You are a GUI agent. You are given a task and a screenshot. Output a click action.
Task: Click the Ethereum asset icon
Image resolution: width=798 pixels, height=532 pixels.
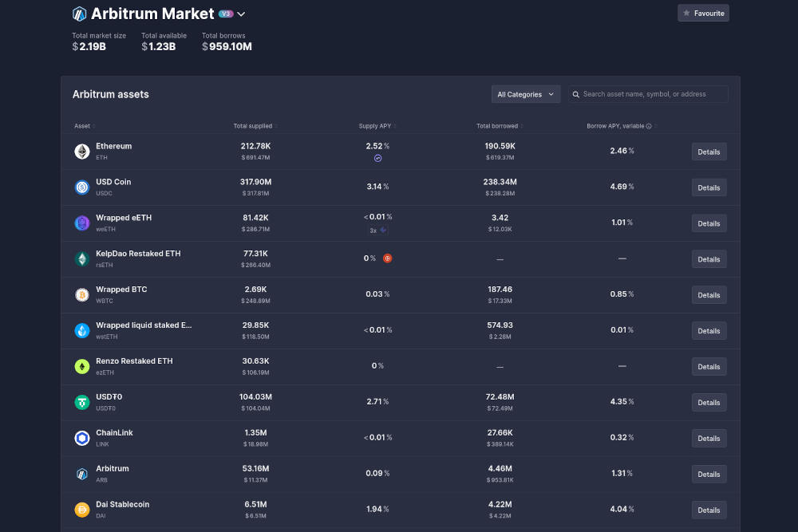coord(81,151)
